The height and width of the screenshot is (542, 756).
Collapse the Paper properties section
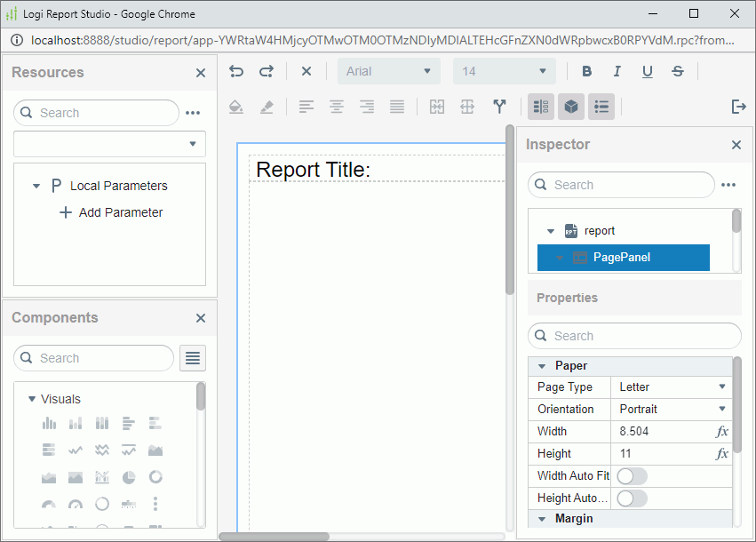tap(543, 365)
